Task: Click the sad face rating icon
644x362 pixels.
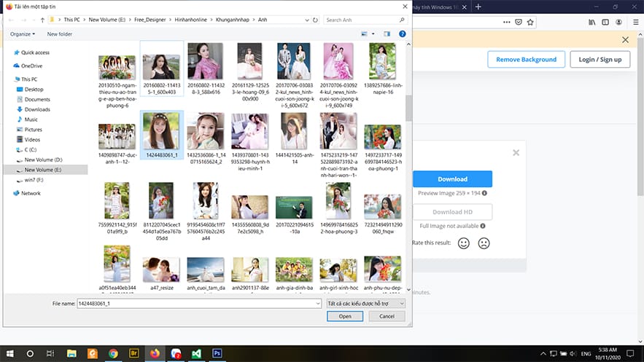Action: (x=484, y=243)
